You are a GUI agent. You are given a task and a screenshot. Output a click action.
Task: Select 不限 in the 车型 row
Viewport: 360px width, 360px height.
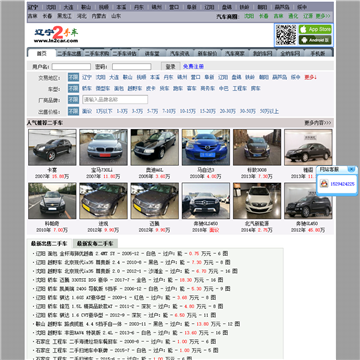pyautogui.click(x=73, y=88)
